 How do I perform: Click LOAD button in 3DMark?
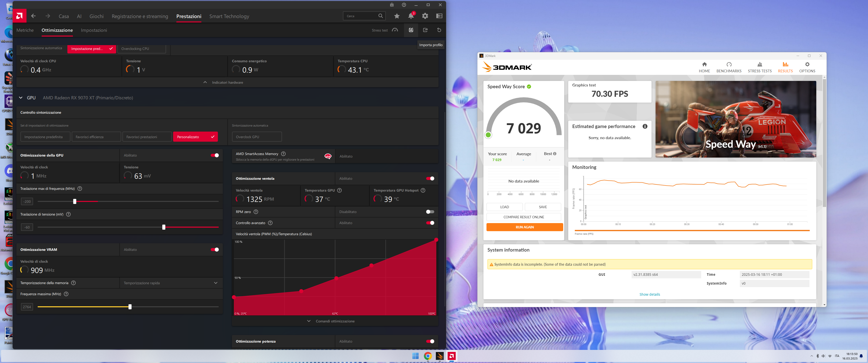504,207
